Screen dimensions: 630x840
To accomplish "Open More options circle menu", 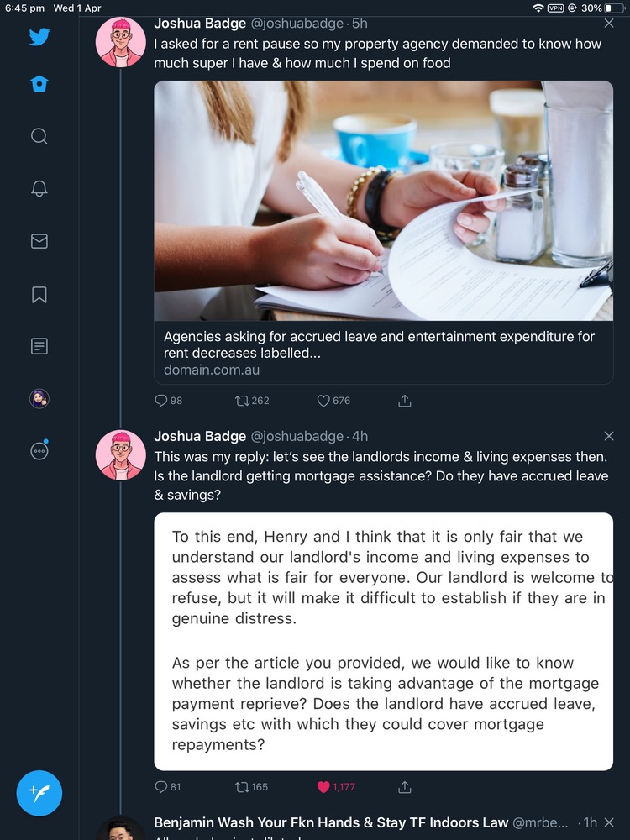I will tap(39, 451).
